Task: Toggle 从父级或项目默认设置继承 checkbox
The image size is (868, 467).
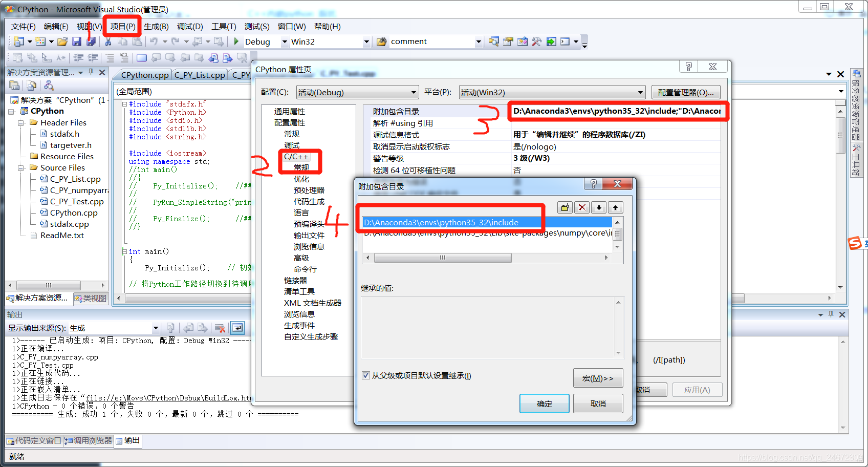Action: 366,375
